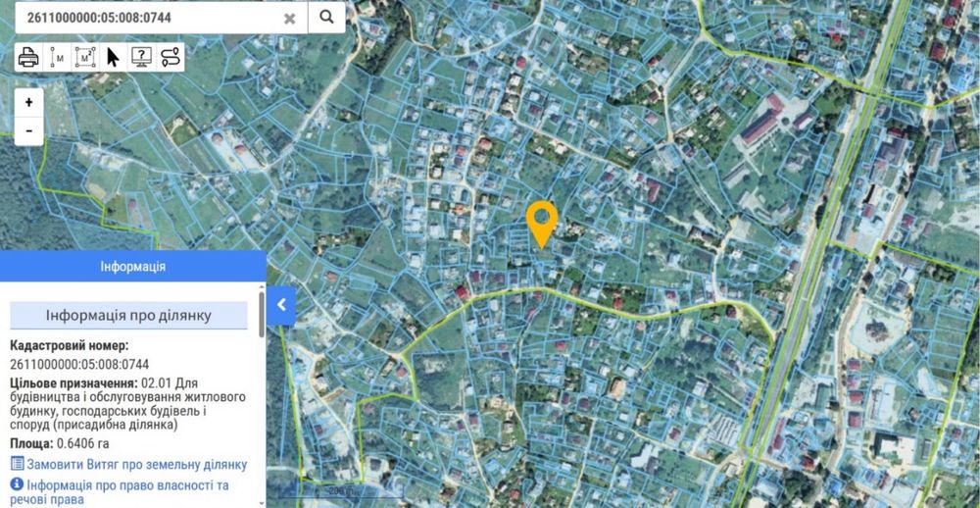Click the parcel number 2611000000:05:008:0744 in panel
This screenshot has width=980, height=508.
pyautogui.click(x=80, y=365)
